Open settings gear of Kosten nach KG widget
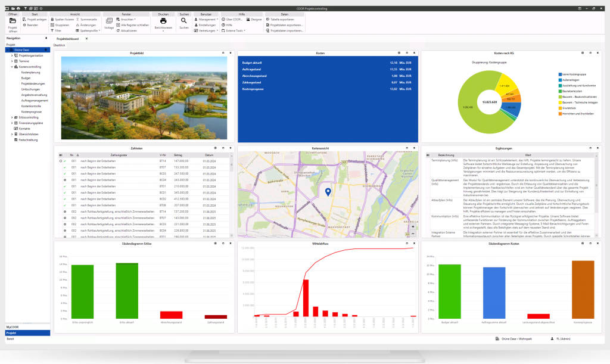 coord(583,53)
